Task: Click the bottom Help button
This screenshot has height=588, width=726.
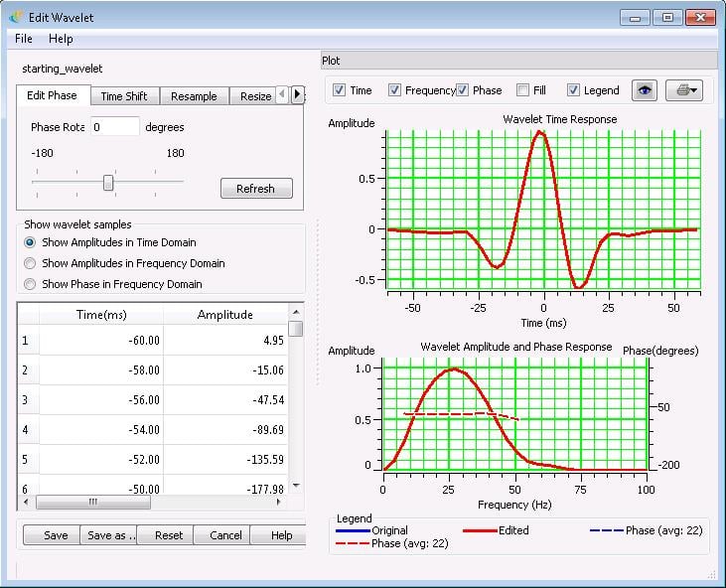Action: 279,535
